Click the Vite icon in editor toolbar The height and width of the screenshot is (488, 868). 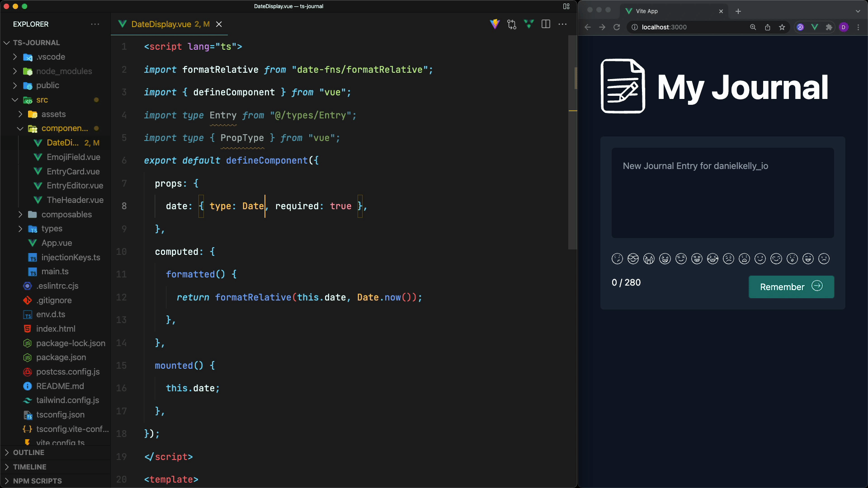[495, 24]
